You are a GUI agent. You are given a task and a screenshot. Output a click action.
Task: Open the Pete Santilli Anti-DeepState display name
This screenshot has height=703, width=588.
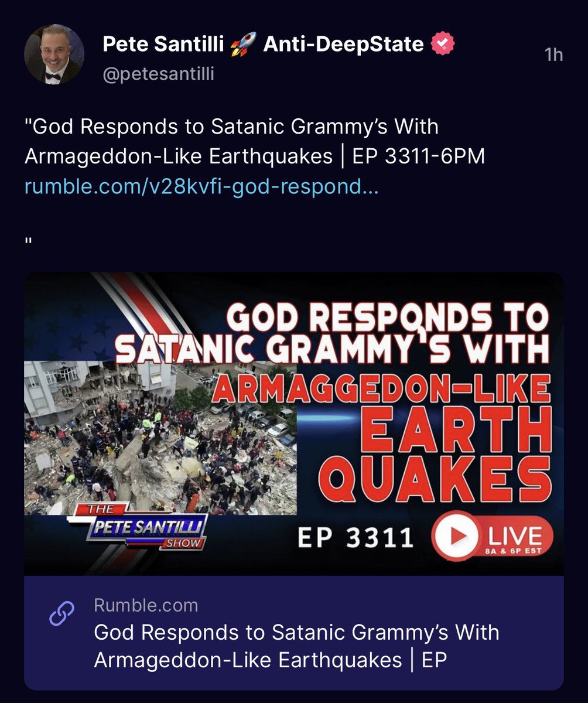click(263, 44)
